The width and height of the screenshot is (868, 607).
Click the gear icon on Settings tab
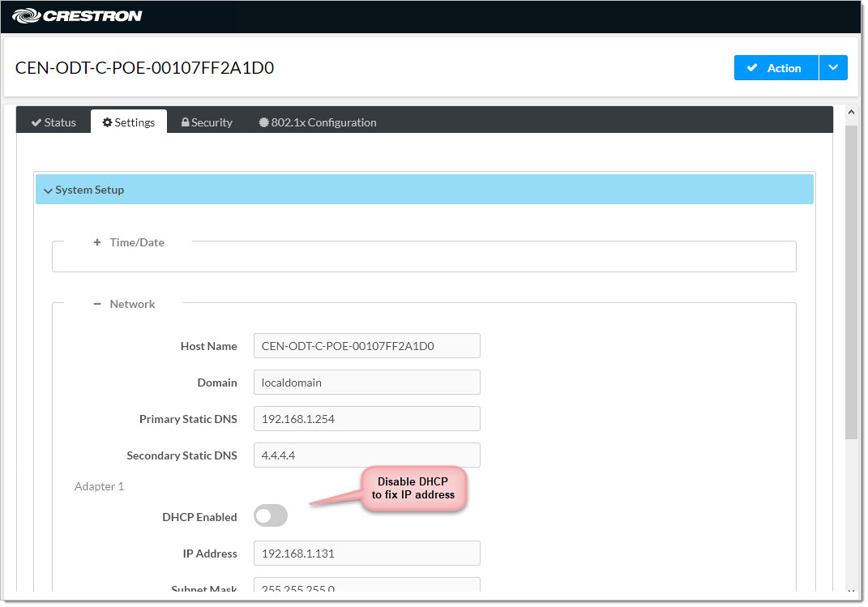coord(107,123)
